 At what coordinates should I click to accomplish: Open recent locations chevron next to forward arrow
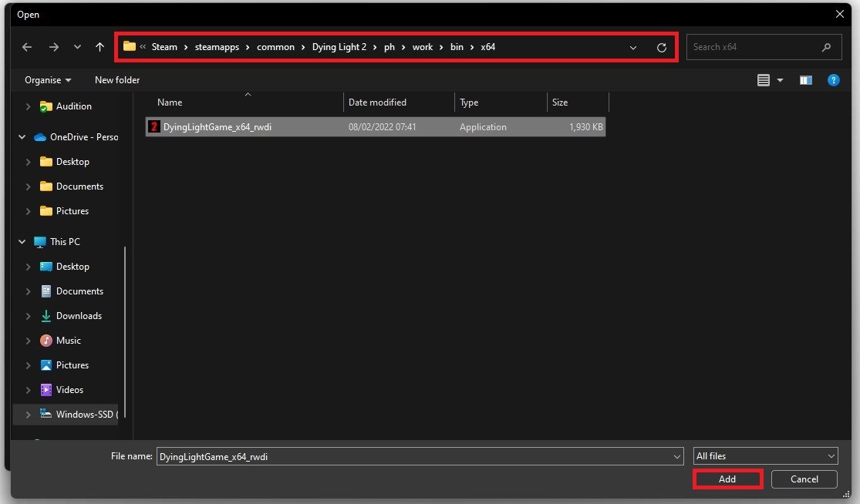point(77,47)
